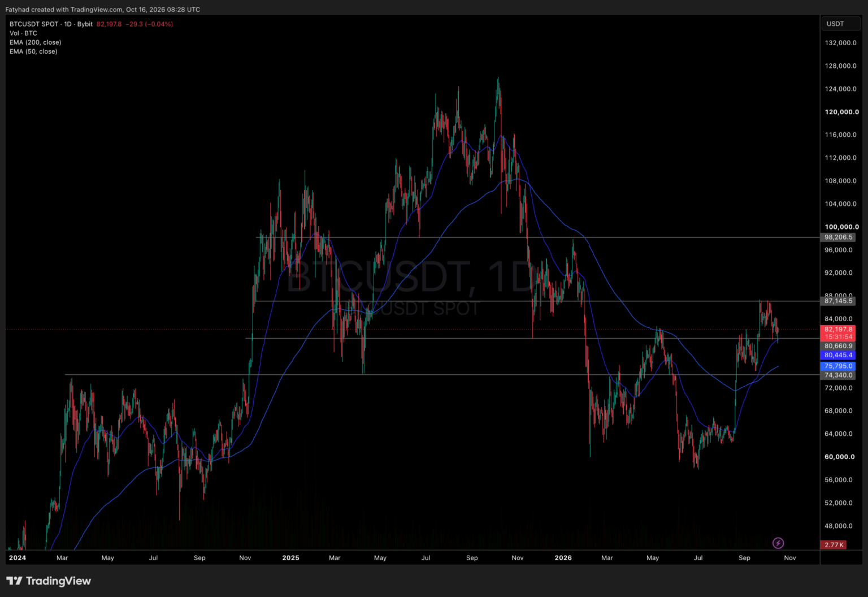Click the BTCUSDT SPOT symbol title in the legend

34,24
